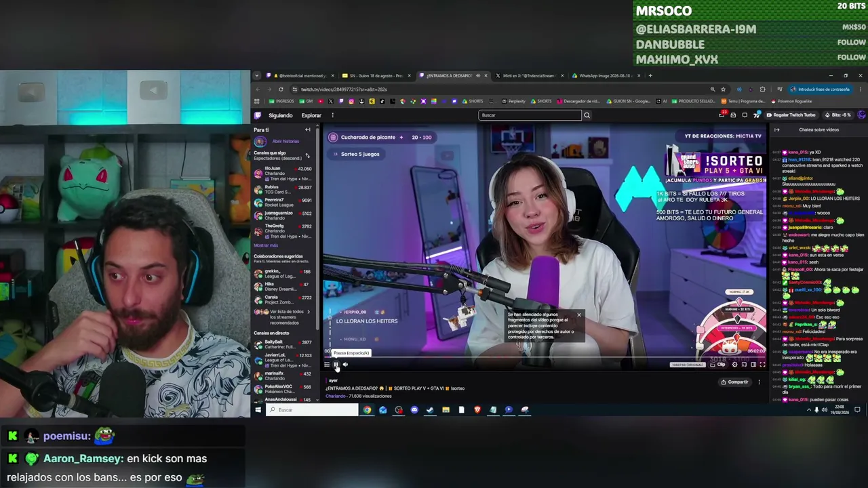The image size is (868, 488).
Task: Pause the Twitch video playback
Action: [x=336, y=365]
